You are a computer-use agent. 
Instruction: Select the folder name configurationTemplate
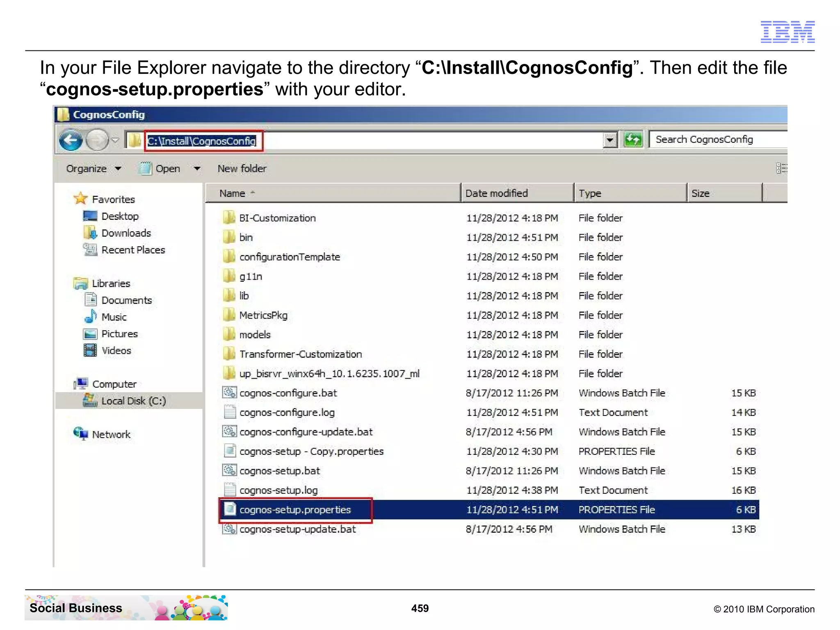pos(290,257)
